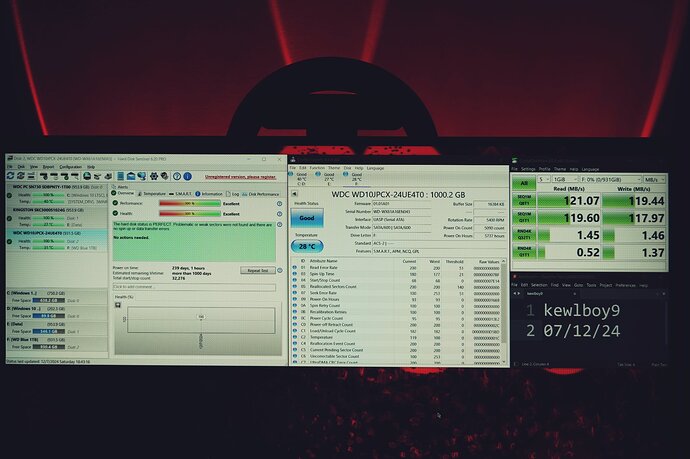Select the Good 40 °C disk C: D: indicator
The width and height of the screenshot is (690, 459).
300,177
